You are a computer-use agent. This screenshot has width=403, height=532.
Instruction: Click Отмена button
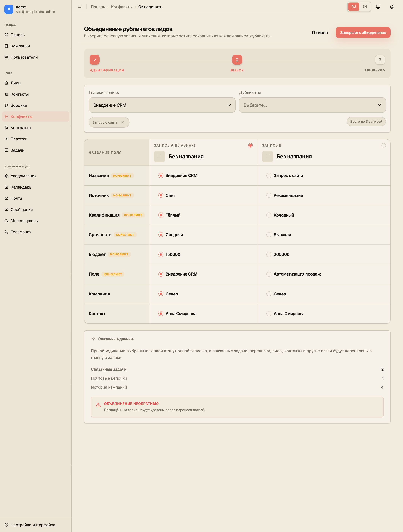coord(320,33)
